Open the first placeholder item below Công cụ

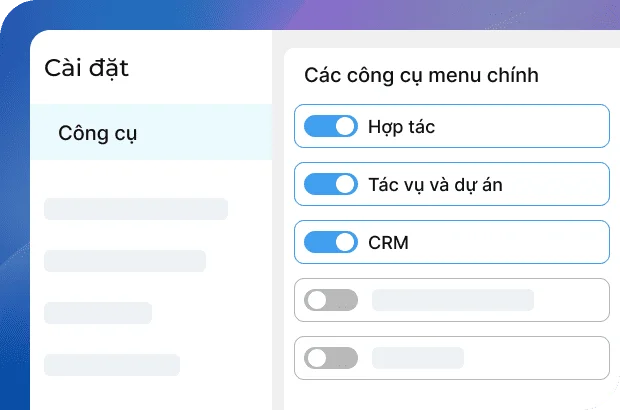click(x=136, y=209)
